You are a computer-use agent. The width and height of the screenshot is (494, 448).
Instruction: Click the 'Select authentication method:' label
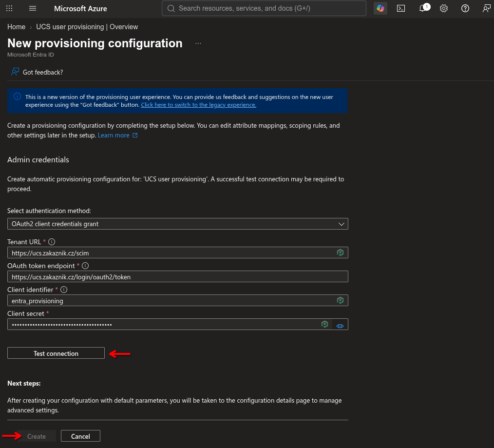tap(49, 211)
